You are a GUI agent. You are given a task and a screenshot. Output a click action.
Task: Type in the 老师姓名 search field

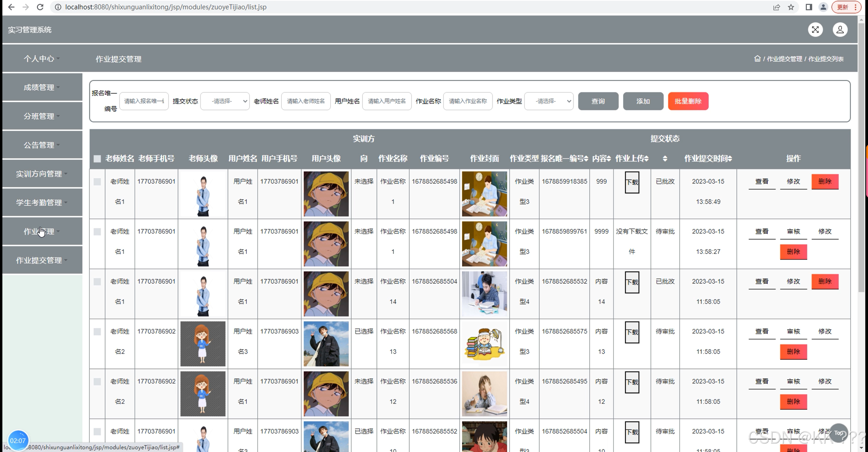305,101
